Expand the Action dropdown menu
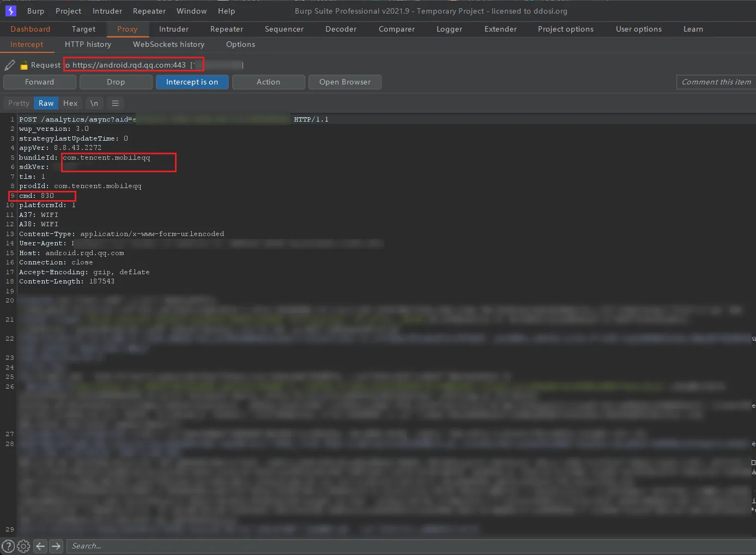 (x=268, y=82)
